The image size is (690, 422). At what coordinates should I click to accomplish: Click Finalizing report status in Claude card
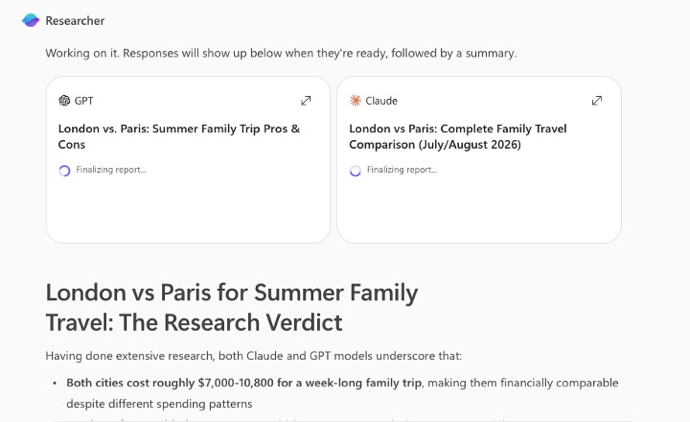[x=402, y=170]
